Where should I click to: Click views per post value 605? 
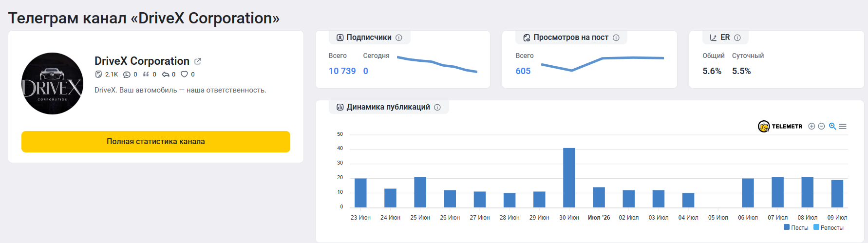[523, 71]
